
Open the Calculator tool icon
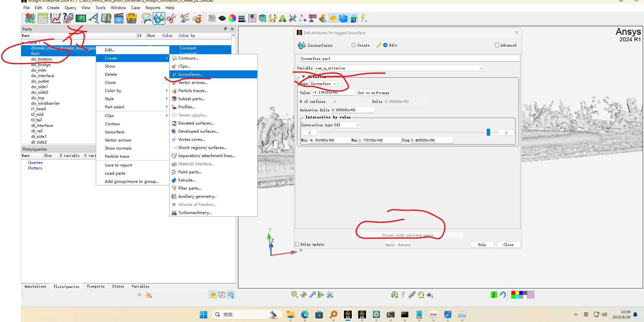43,19
